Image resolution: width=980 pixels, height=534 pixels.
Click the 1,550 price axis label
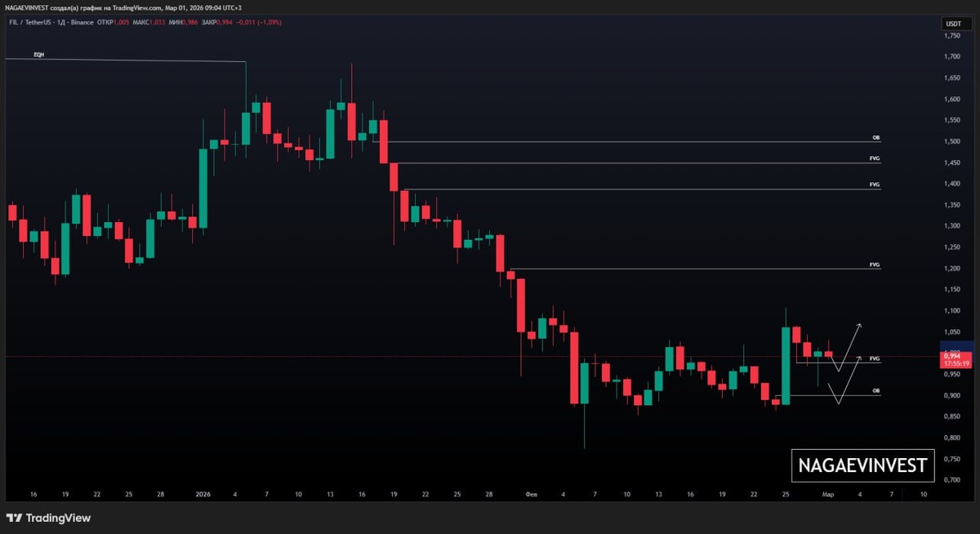point(952,121)
